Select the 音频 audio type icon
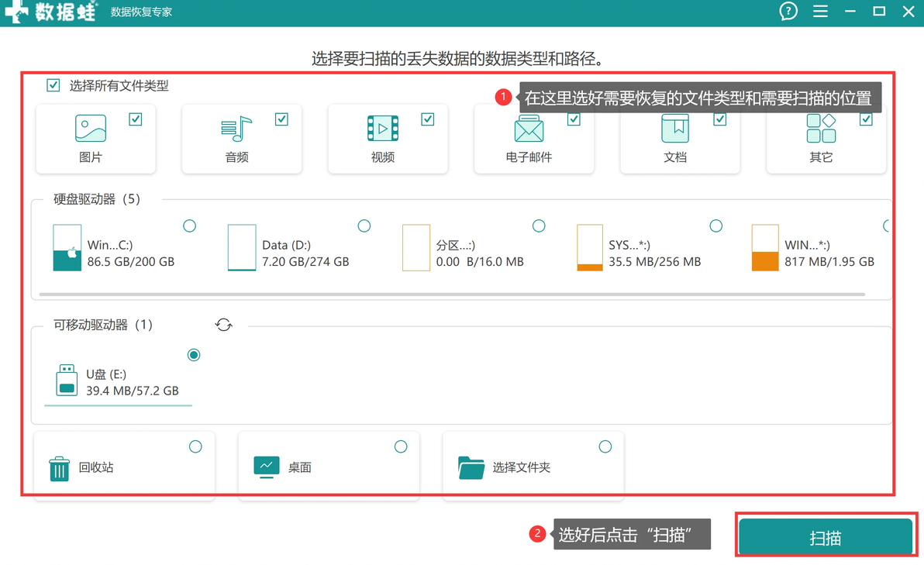This screenshot has width=924, height=565. (236, 129)
